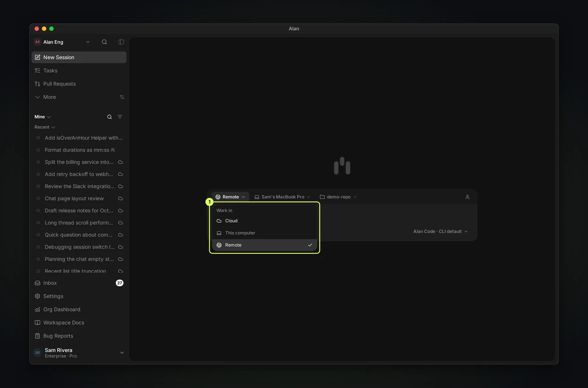The width and height of the screenshot is (588, 388).
Task: Choose 'This computer' as the work location
Action: tap(265, 233)
